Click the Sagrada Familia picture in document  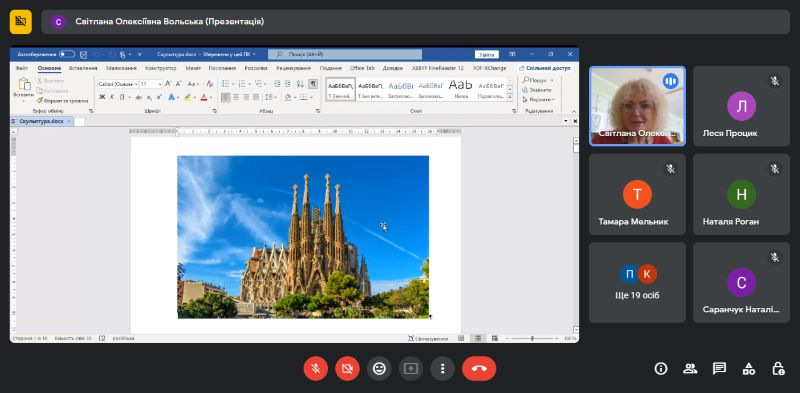(x=303, y=237)
